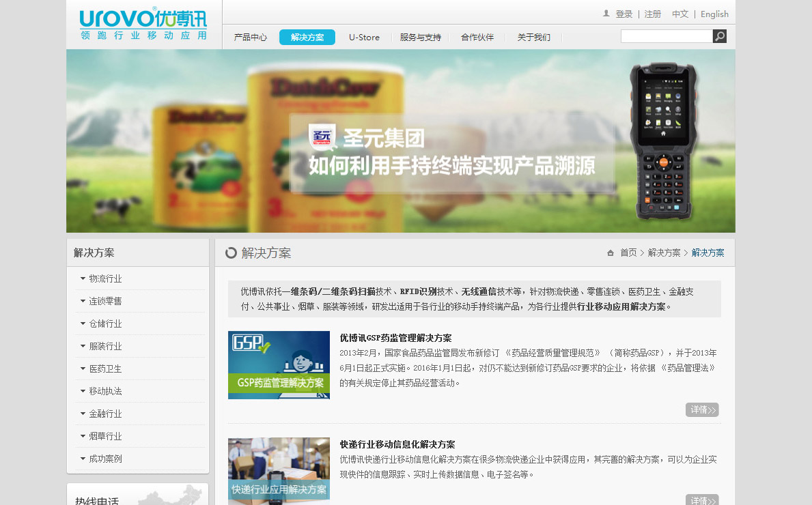812x505 pixels.
Task: Open 关于我们 menu item
Action: tap(534, 38)
